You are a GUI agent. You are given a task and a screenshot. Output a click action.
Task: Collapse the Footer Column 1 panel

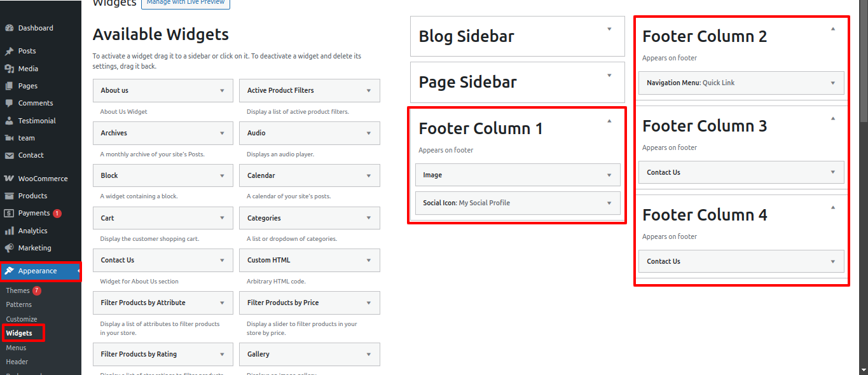coord(609,121)
